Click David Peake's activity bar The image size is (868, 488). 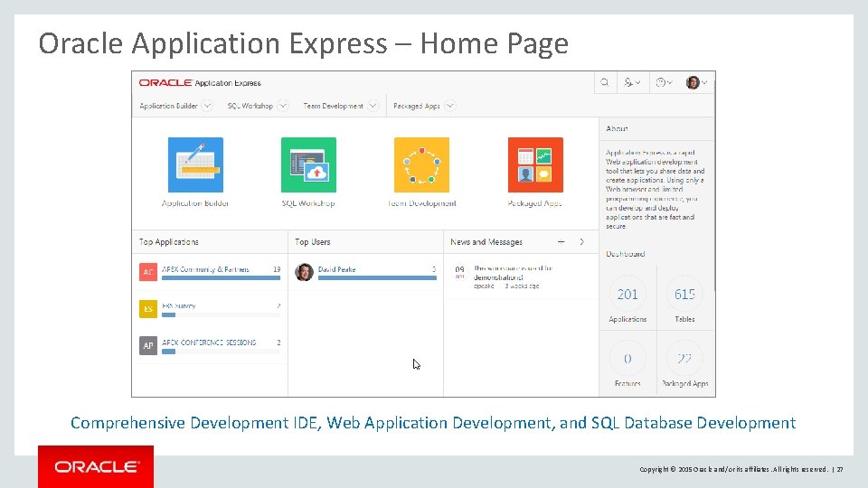point(377,277)
